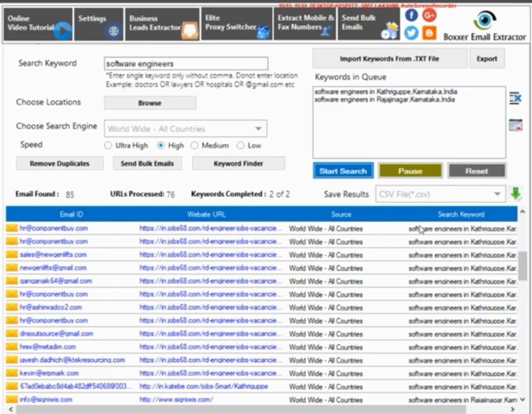Click the results scrollbar up arrow

click(x=523, y=212)
